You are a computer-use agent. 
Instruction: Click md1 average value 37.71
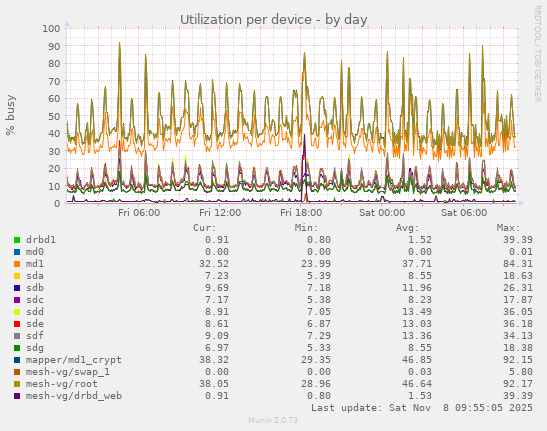417,264
